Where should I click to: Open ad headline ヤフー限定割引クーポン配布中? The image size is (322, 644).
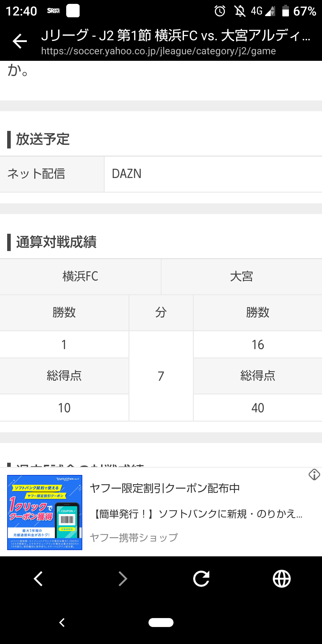click(165, 488)
